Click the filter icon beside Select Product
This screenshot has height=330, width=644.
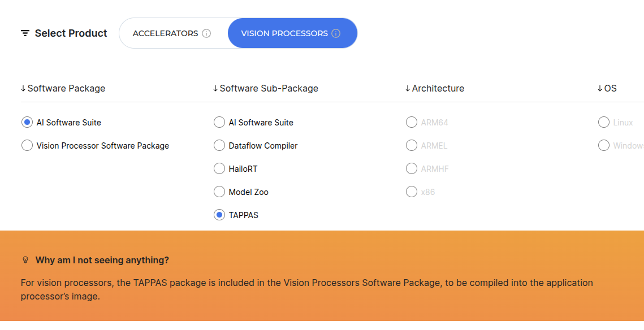coord(25,33)
